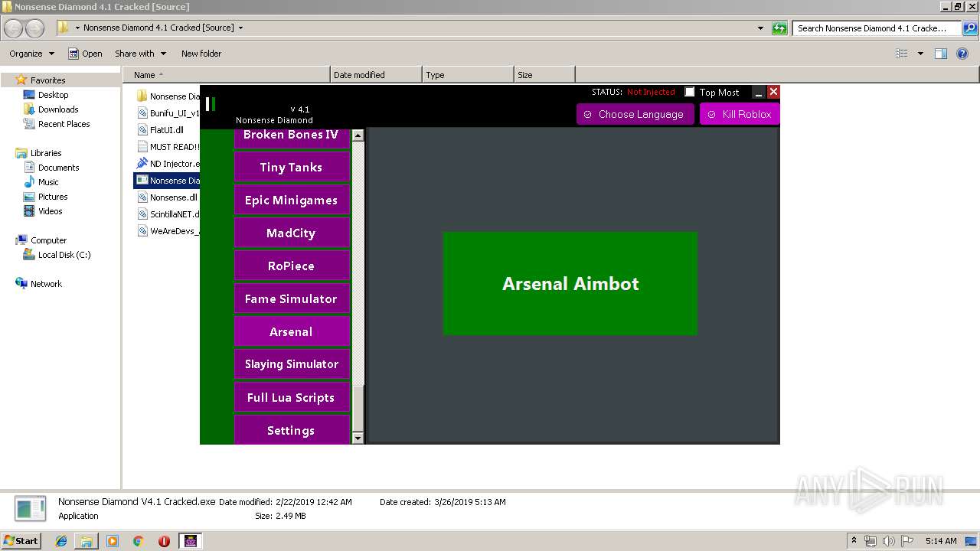Viewport: 980px width, 551px height.
Task: Open the Arsenal script category
Action: [x=291, y=331]
